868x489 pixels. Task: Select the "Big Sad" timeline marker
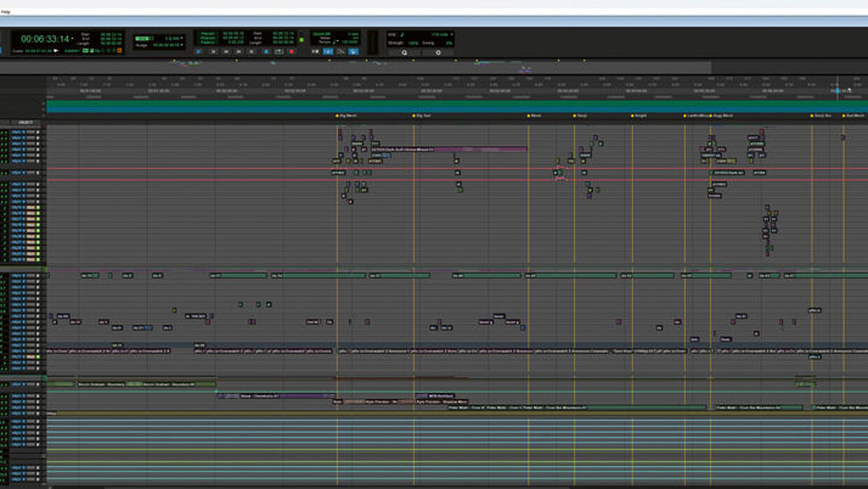423,116
